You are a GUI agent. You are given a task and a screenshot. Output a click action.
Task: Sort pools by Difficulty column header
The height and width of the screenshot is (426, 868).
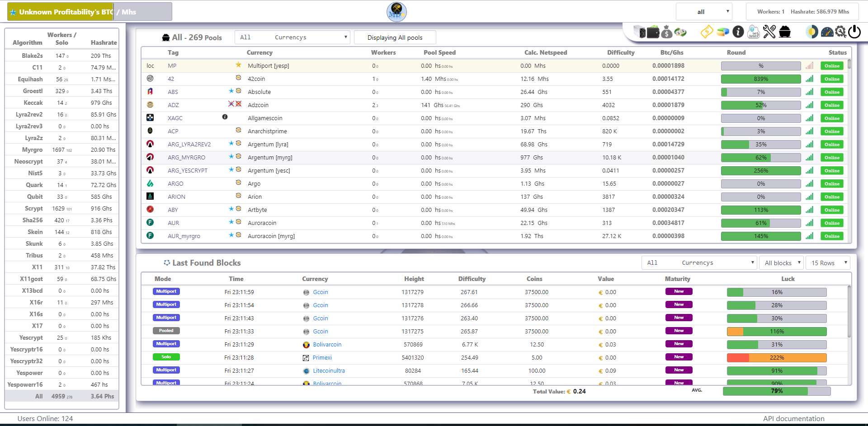tap(621, 52)
